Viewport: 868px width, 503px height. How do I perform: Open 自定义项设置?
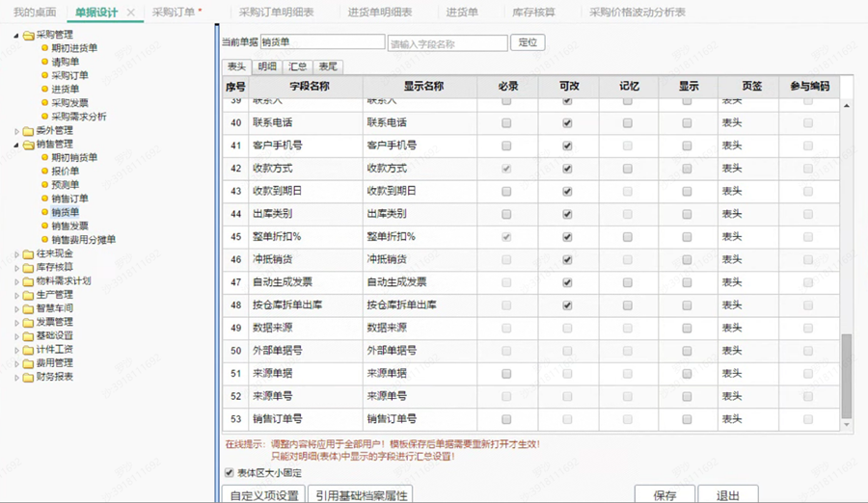click(264, 494)
